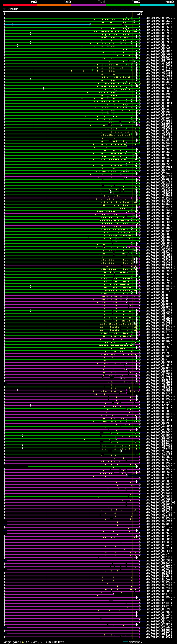Image resolution: width=177 pixels, height=644 pixels.
Task: Select the UniRef100_Q41120 label
Action: tap(159, 70)
